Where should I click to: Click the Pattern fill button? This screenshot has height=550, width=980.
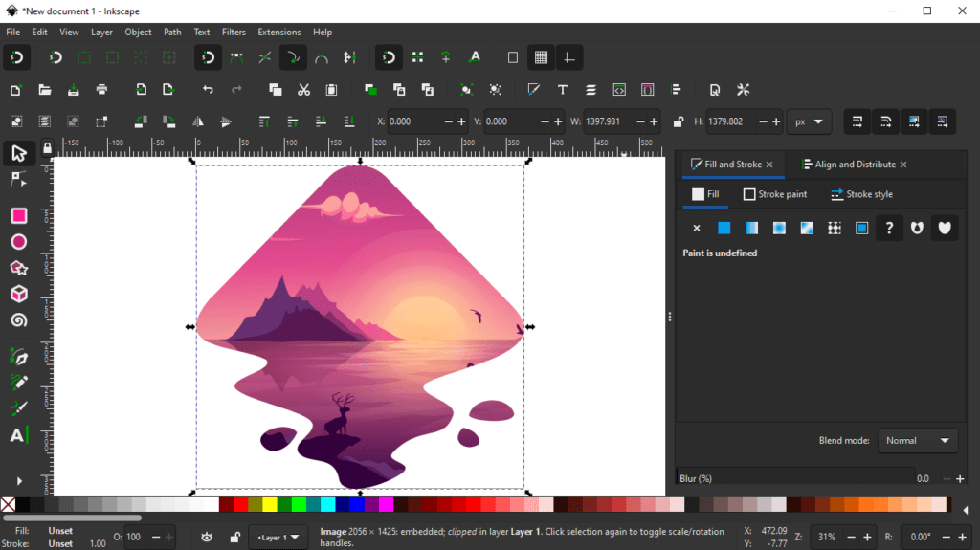835,228
